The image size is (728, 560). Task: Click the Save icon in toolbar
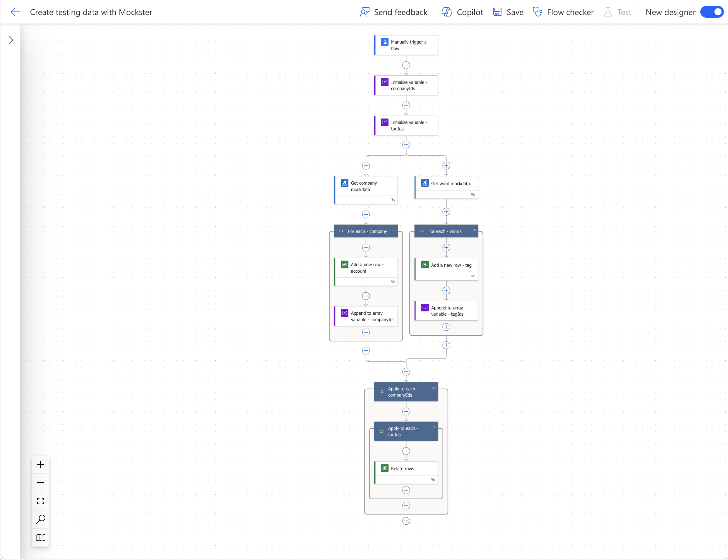pyautogui.click(x=499, y=12)
